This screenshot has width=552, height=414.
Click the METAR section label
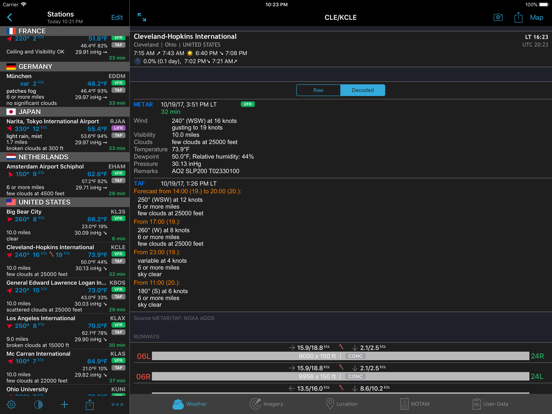point(143,105)
